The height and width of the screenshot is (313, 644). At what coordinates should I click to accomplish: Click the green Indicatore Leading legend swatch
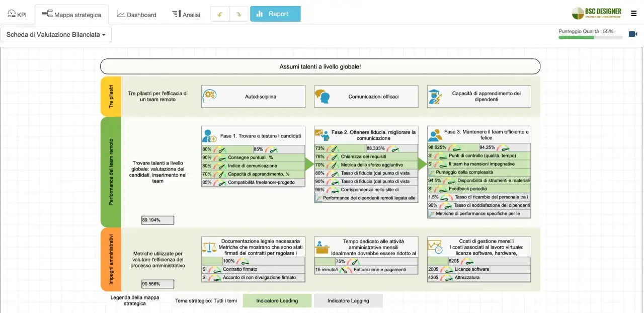point(277,300)
